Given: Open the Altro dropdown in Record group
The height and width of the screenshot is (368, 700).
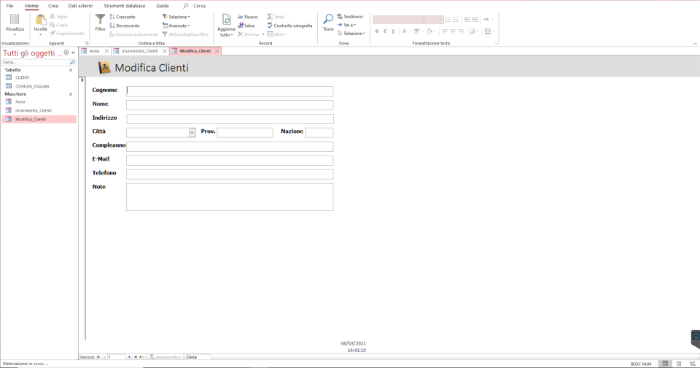Looking at the screenshot, I should pos(276,34).
